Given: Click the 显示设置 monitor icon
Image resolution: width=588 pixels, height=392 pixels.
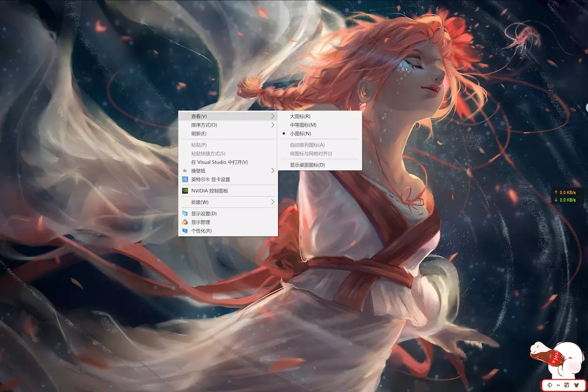Looking at the screenshot, I should [185, 214].
